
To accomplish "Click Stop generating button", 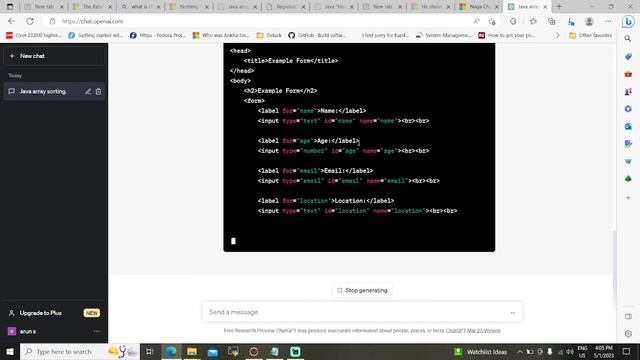I will tap(362, 290).
